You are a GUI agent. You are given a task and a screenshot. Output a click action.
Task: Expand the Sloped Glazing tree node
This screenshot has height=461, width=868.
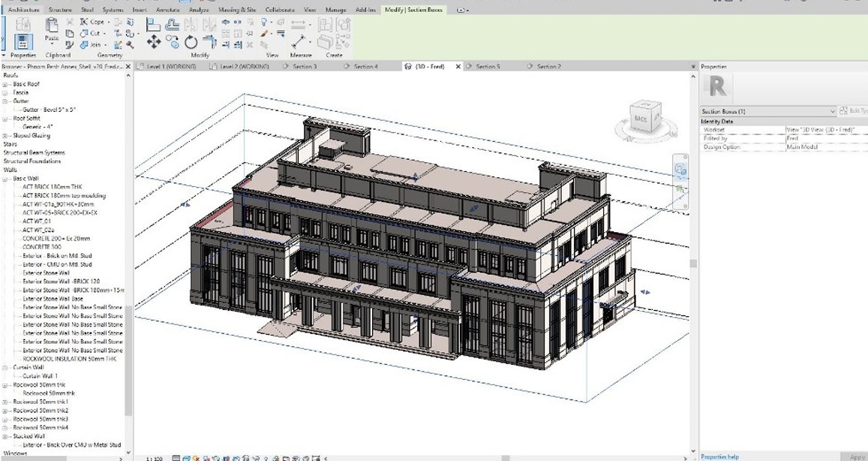pos(5,136)
